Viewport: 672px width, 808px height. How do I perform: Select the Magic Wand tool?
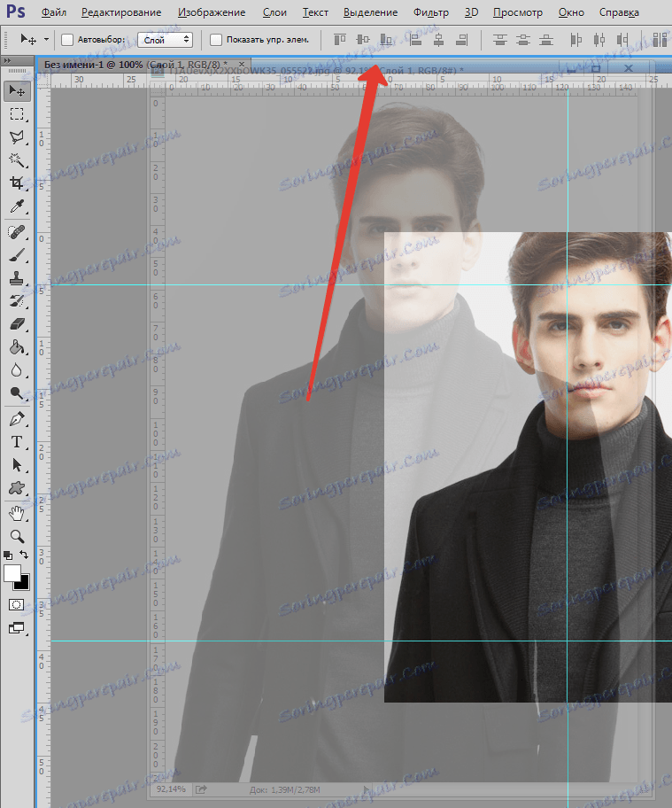click(x=17, y=159)
